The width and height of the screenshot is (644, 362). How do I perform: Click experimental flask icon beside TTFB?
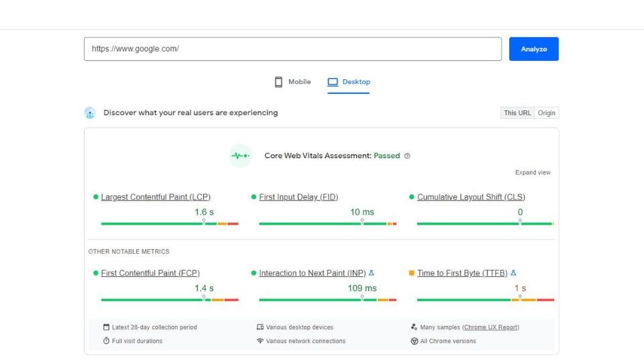pyautogui.click(x=513, y=273)
